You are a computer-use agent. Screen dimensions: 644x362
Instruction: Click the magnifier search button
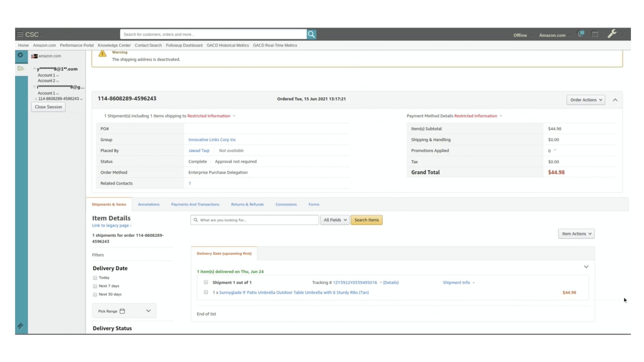click(x=311, y=34)
